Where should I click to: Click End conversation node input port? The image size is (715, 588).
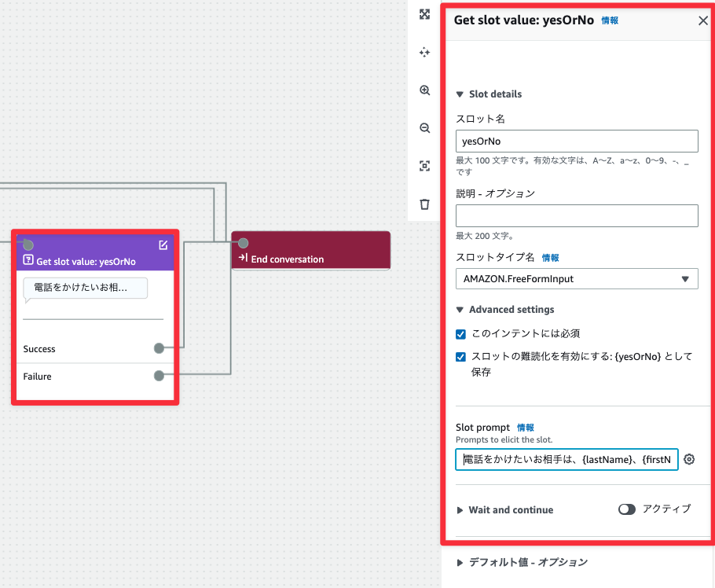point(244,243)
